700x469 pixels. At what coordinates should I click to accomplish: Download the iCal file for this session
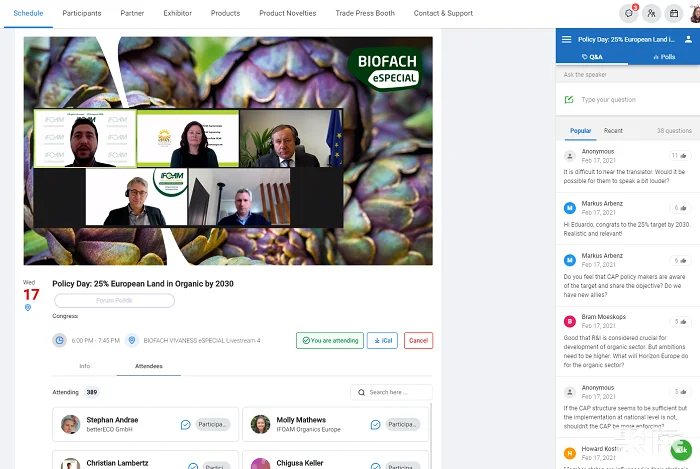click(x=382, y=340)
